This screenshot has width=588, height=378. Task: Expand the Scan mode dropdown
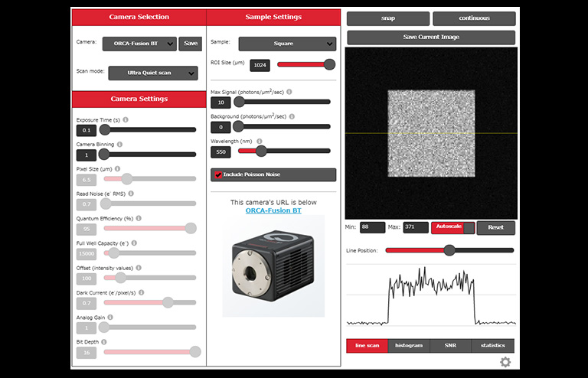click(152, 73)
